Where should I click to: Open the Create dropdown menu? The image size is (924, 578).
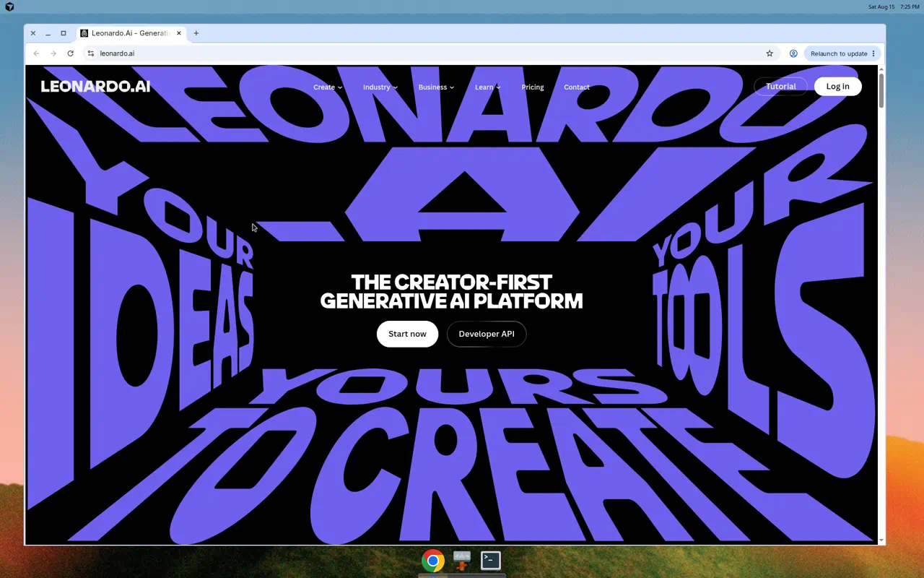point(328,87)
